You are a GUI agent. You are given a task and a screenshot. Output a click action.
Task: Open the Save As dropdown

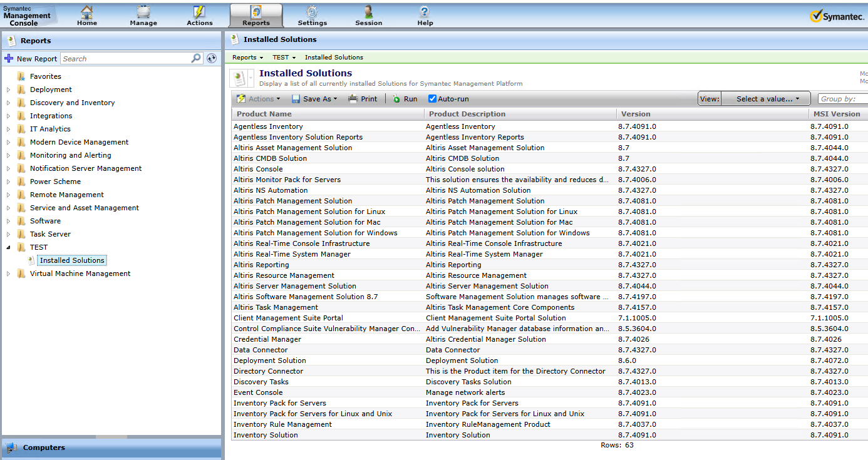[x=319, y=99]
